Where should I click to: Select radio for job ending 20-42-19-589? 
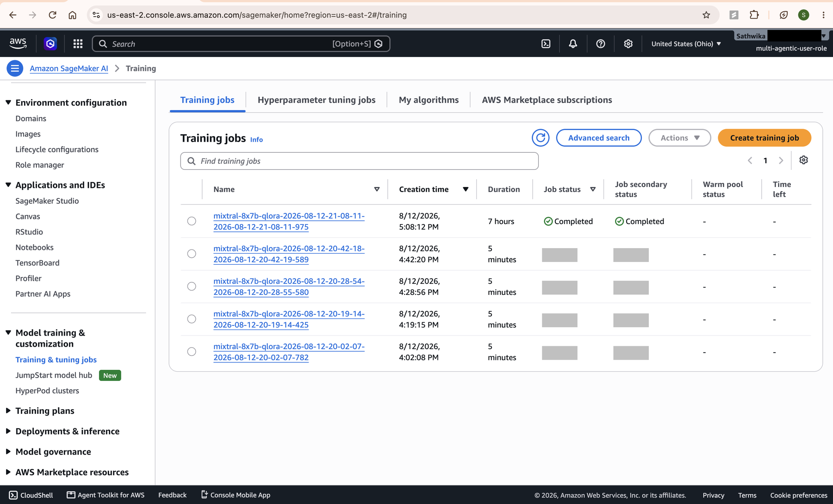pos(192,254)
